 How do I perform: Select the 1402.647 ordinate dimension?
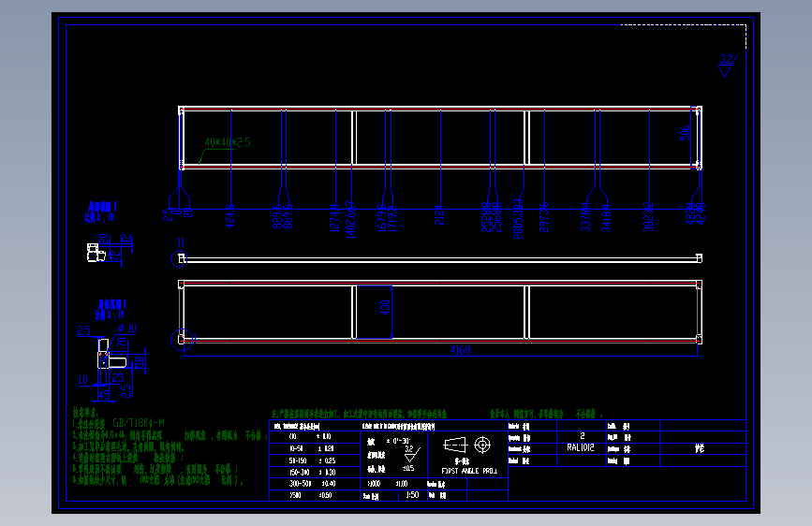point(350,220)
